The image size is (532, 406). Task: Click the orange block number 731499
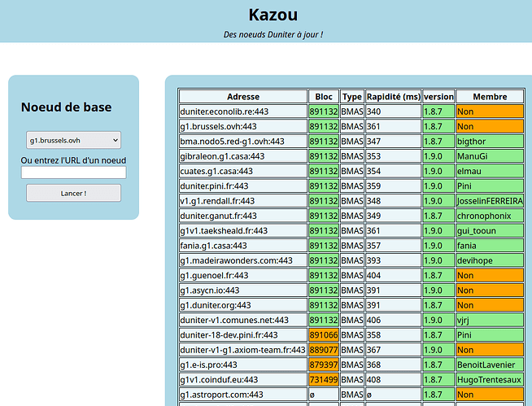(x=323, y=380)
